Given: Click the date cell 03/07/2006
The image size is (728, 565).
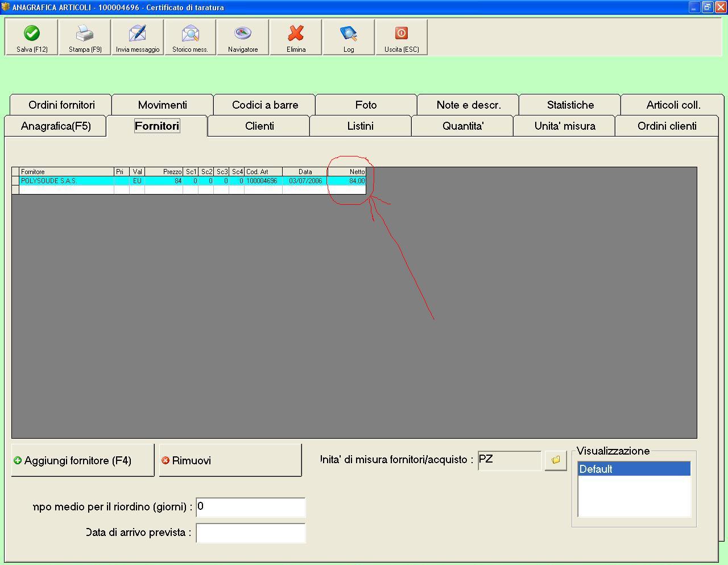Looking at the screenshot, I should coord(305,181).
